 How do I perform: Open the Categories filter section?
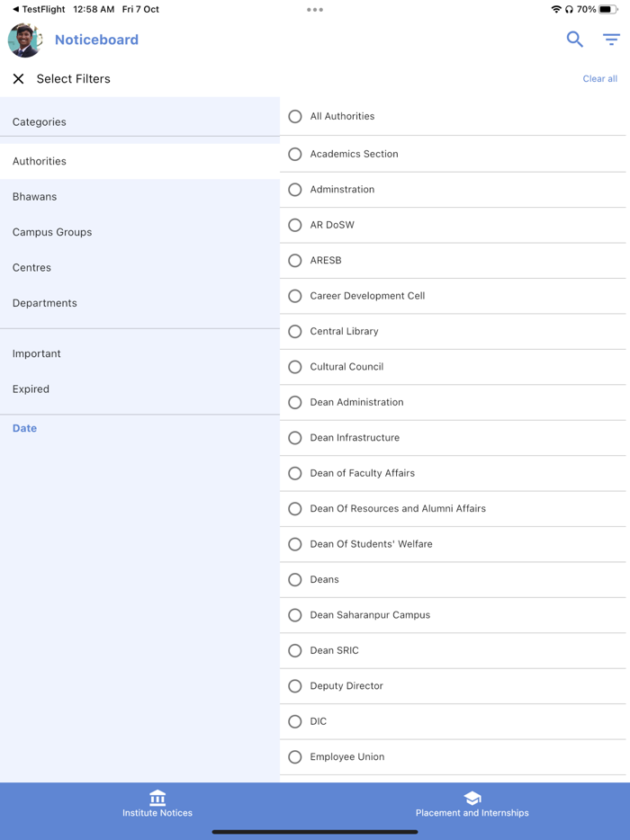[x=40, y=122]
